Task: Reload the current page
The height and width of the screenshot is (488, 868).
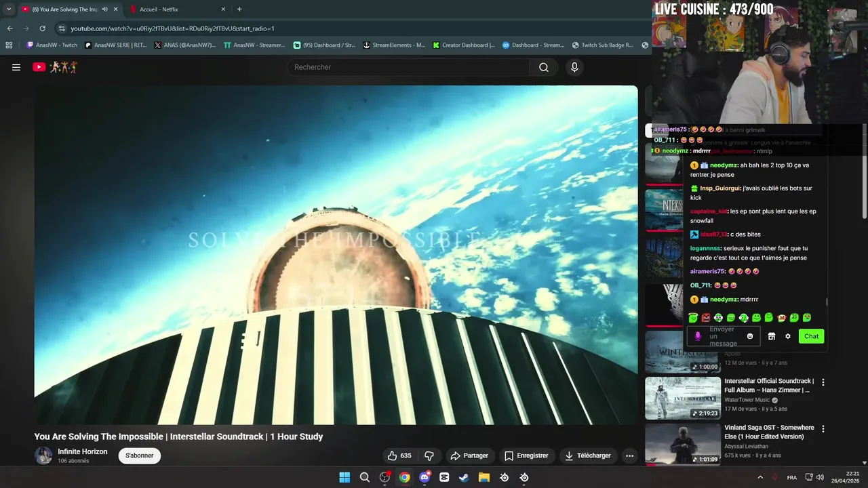Action: coord(42,28)
